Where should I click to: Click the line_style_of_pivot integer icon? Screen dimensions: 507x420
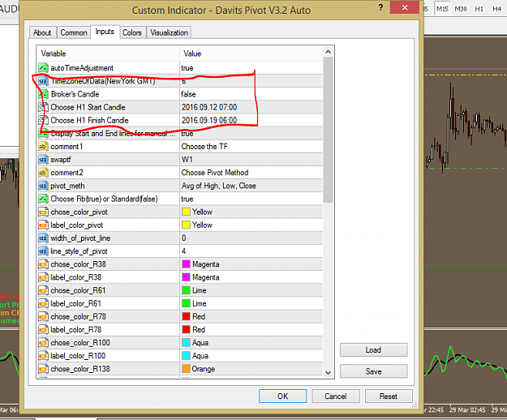(x=43, y=251)
